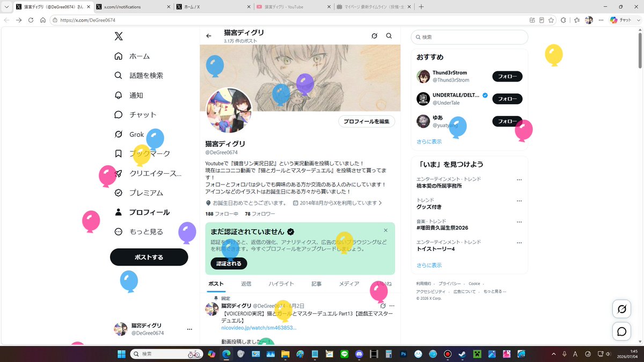Switch to the 記事 (Articles) tab
The image size is (644, 362).
[x=317, y=284]
